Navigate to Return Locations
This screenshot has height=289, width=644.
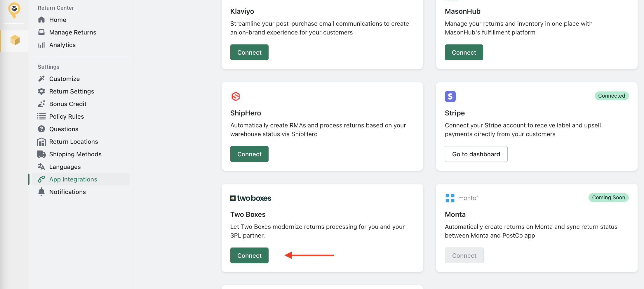(74, 142)
